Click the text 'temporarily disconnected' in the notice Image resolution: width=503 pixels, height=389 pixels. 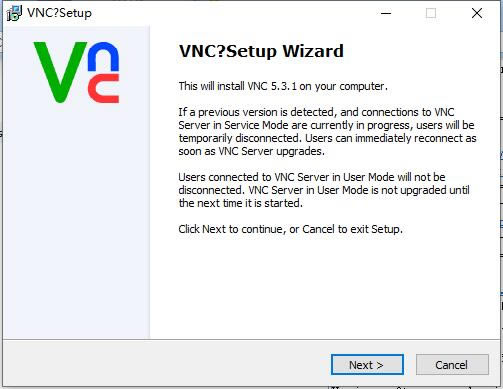pyautogui.click(x=239, y=138)
